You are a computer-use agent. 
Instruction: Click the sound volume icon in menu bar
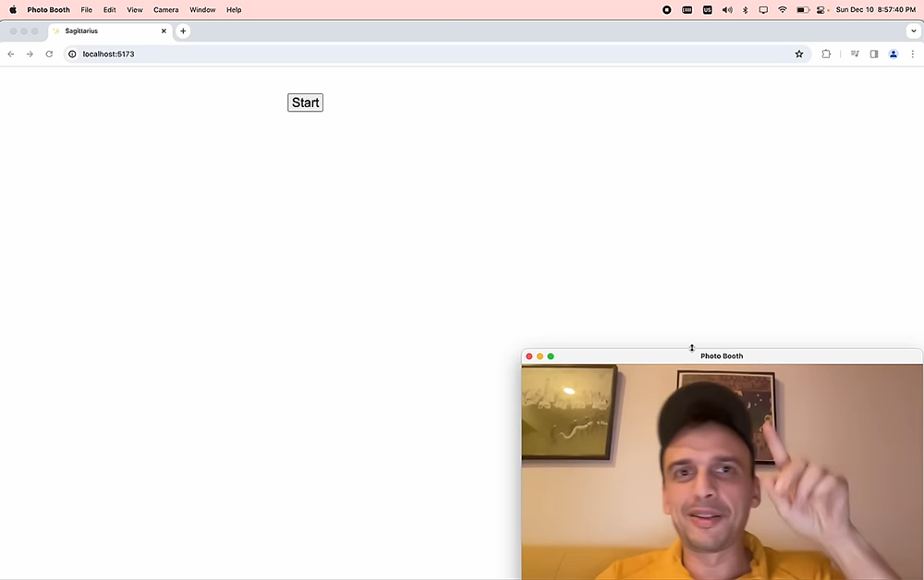click(x=727, y=10)
